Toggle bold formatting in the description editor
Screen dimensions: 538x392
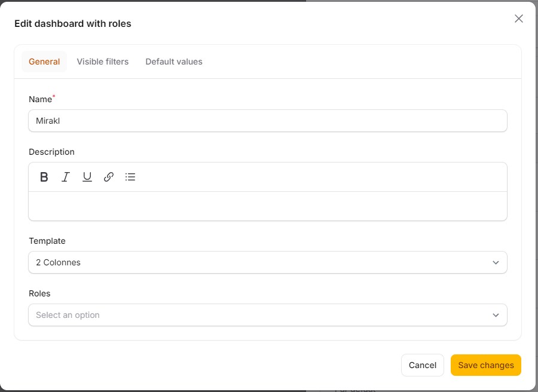click(x=44, y=176)
